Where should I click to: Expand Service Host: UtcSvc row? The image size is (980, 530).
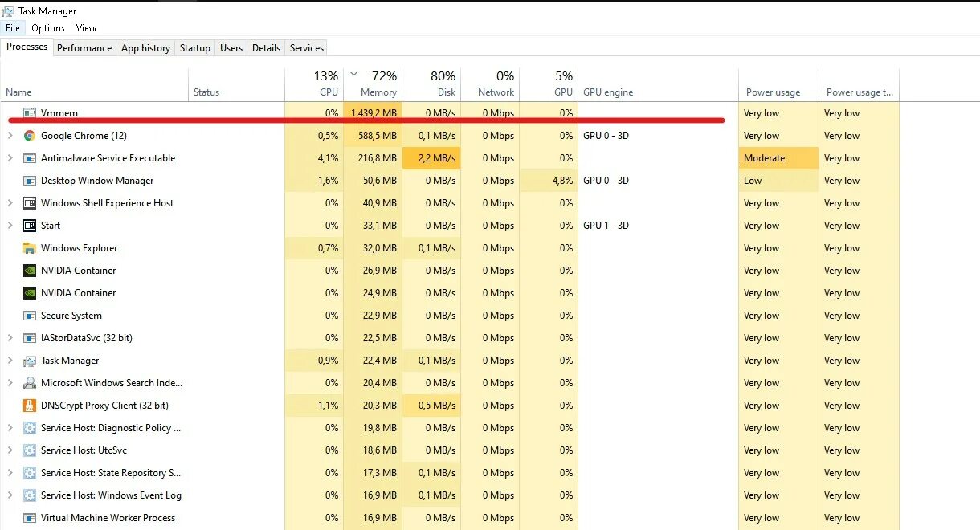pyautogui.click(x=10, y=450)
